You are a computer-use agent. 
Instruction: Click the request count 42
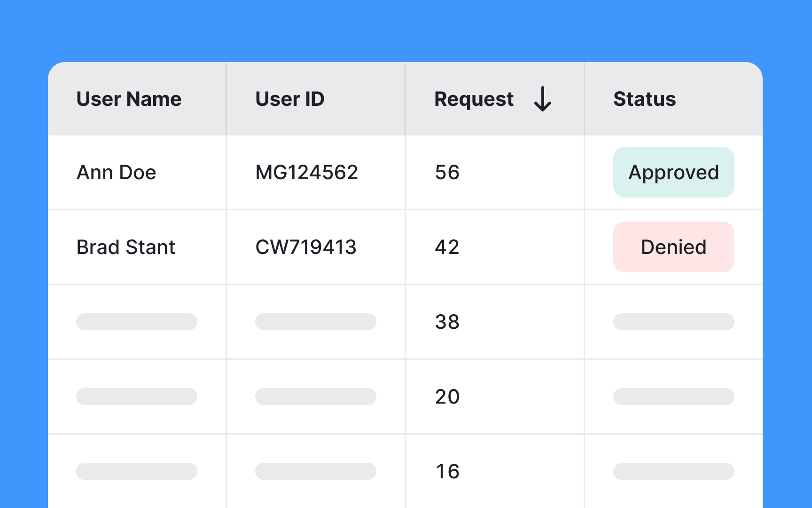446,247
